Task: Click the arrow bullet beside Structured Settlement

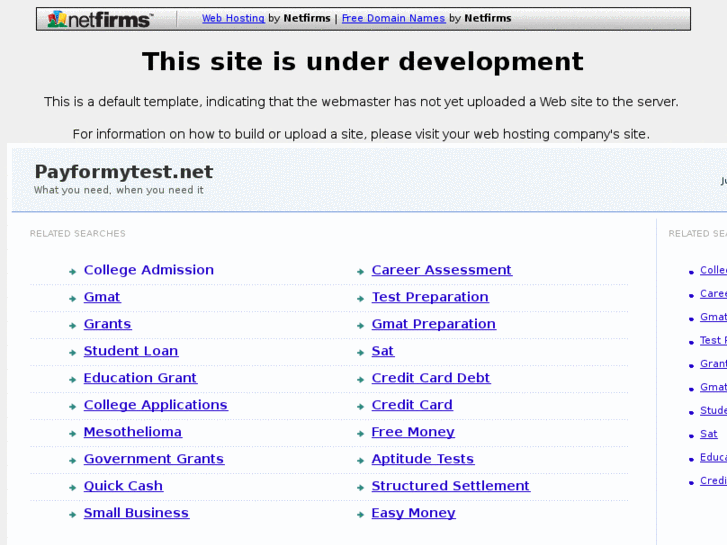Action: click(x=360, y=487)
